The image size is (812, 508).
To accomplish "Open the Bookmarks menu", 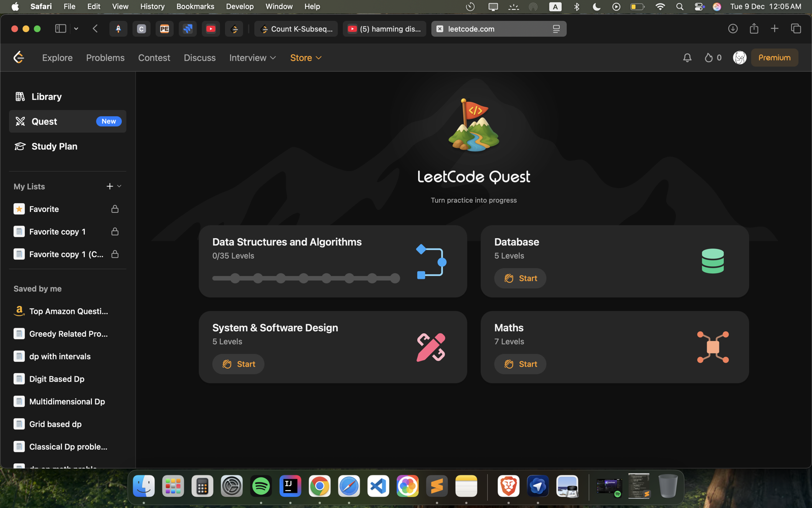I will (195, 7).
